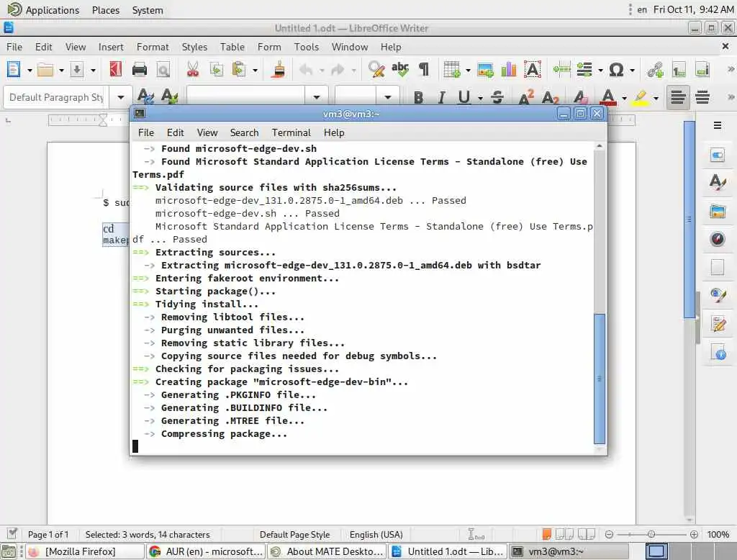Open Find & Replace icon

pos(376,70)
